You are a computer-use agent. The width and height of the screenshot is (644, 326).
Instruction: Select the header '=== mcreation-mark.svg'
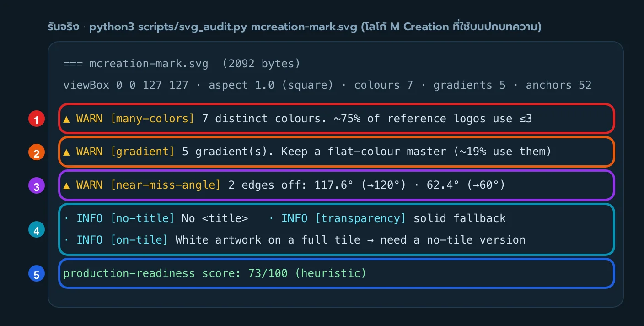point(136,64)
